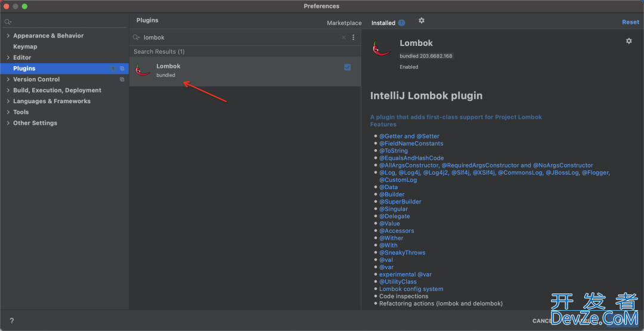Click 'bundled 203.6682.168' version text
Viewport: 644px width, 331px height.
tap(426, 56)
